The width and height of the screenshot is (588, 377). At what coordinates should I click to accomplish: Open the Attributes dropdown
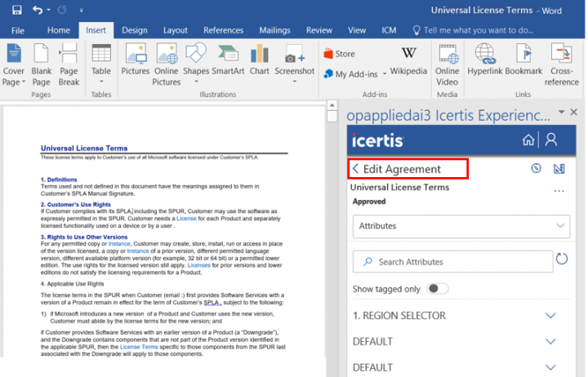460,225
